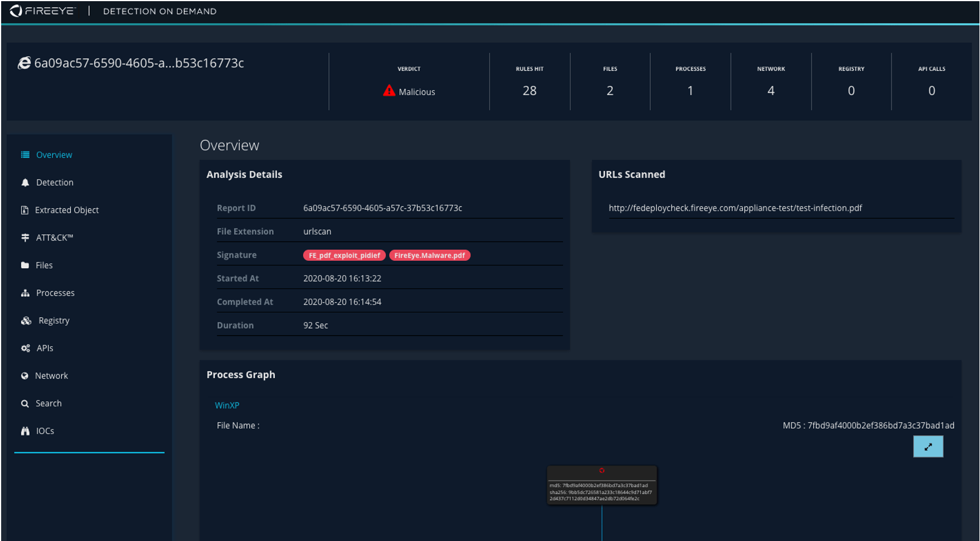980x541 pixels.
Task: Click the APIs gears icon
Action: 25,348
